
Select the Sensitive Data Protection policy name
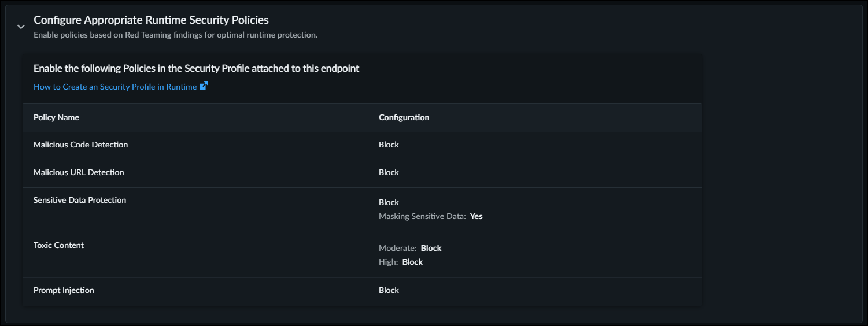[x=80, y=200]
